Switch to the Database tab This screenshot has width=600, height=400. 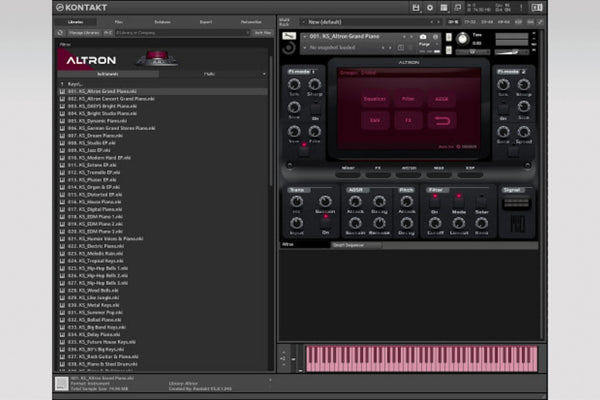point(162,22)
